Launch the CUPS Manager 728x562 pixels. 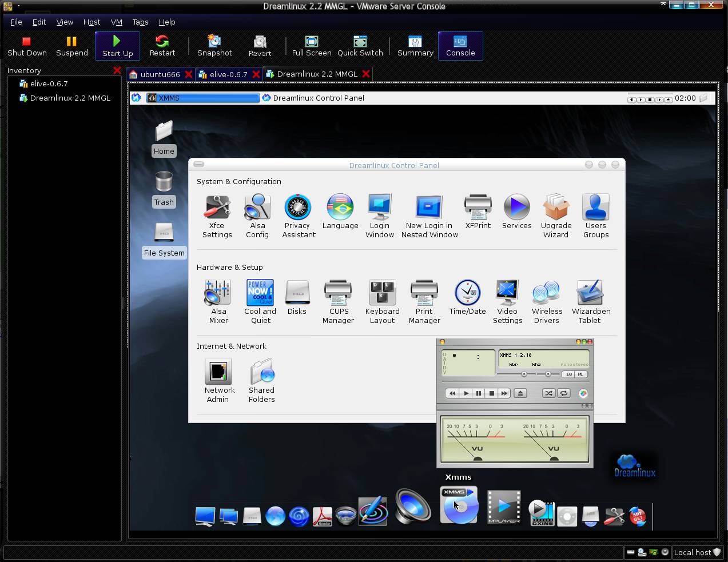click(338, 302)
